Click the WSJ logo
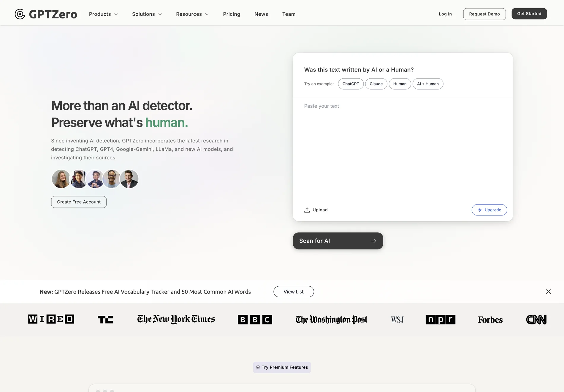This screenshot has height=392, width=564. [x=397, y=319]
